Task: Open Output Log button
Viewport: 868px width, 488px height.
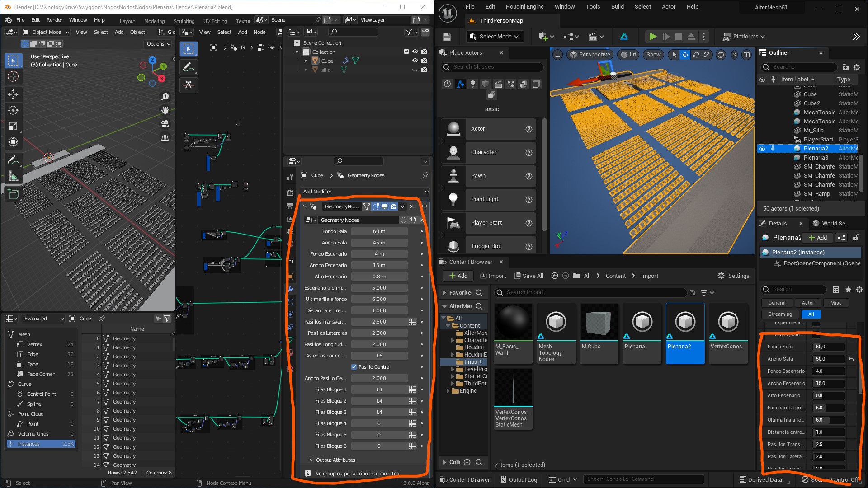Action: coord(519,479)
